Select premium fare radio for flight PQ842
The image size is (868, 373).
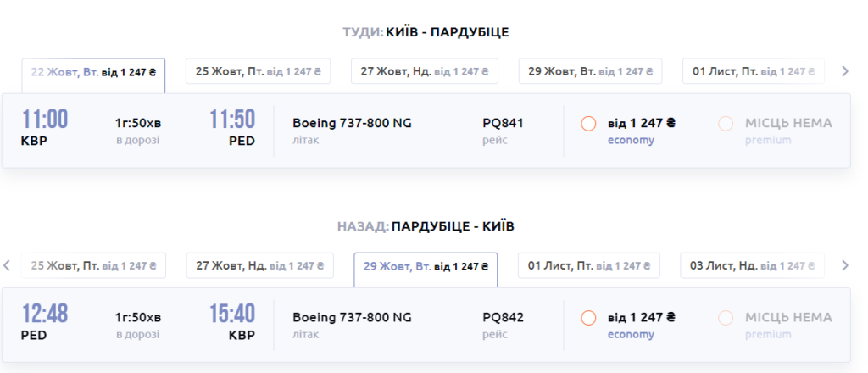(725, 319)
